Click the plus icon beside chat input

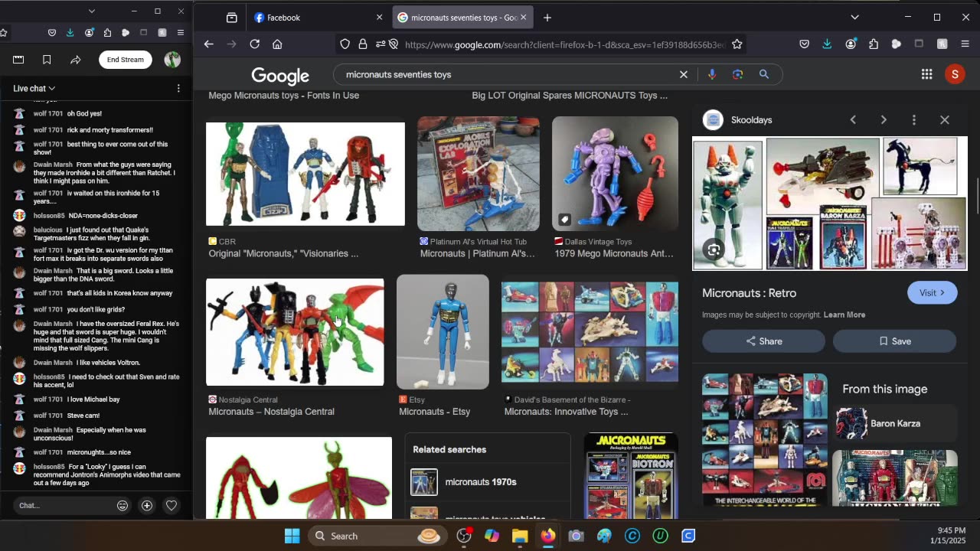pos(147,505)
